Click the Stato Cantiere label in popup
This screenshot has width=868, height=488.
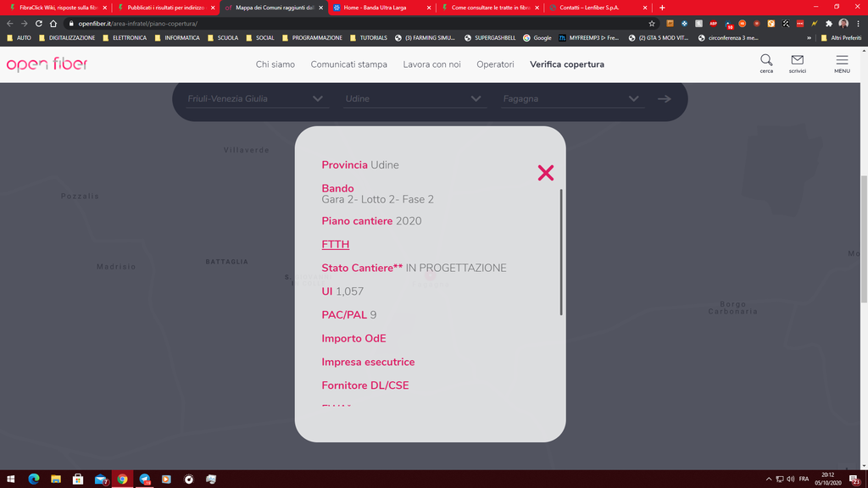[362, 268]
